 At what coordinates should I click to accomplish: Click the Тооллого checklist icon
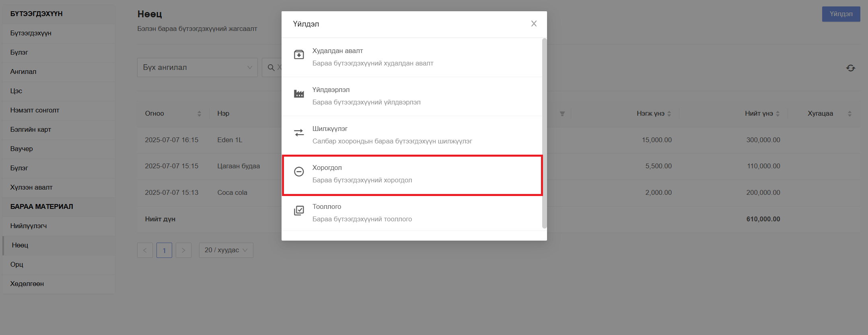point(299,210)
